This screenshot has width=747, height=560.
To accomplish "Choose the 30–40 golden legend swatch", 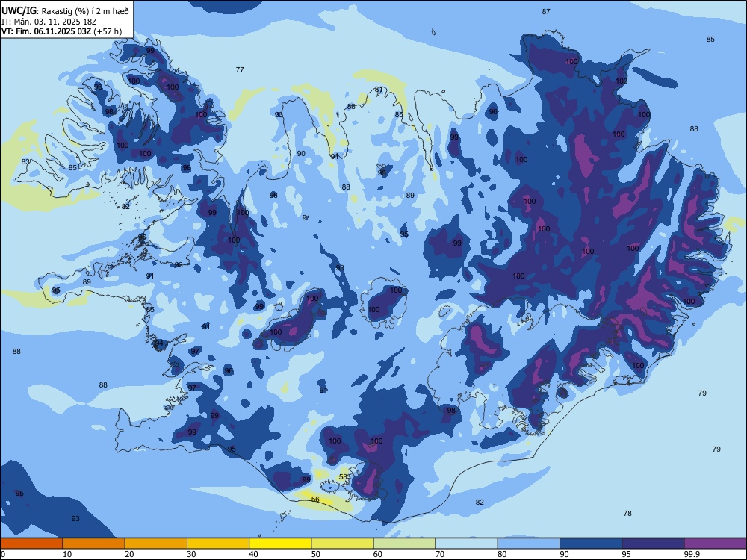I will 218,544.
